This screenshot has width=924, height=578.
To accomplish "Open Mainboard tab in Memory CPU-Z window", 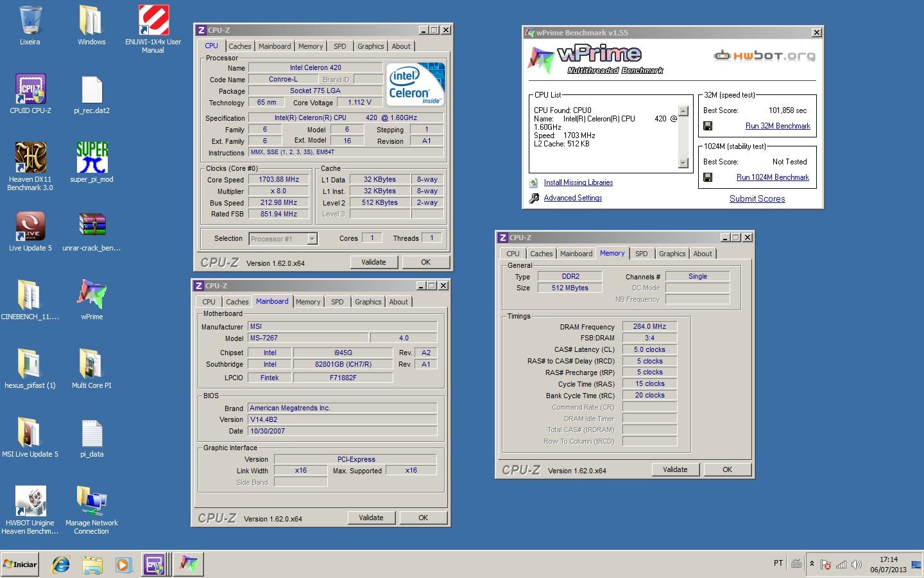I will point(576,254).
